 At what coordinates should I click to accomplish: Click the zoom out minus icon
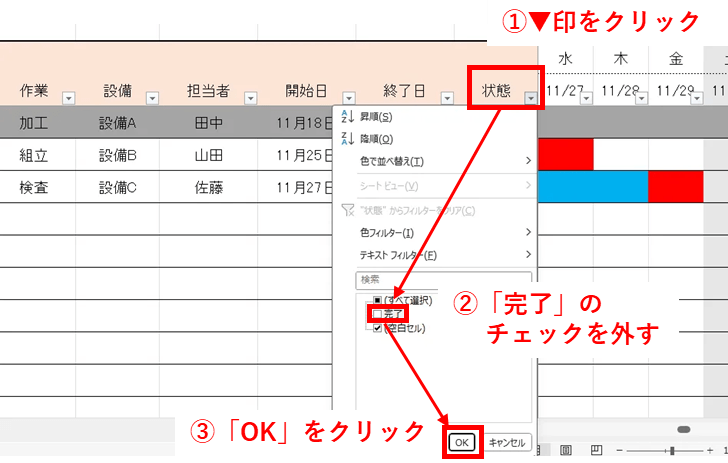[620, 450]
